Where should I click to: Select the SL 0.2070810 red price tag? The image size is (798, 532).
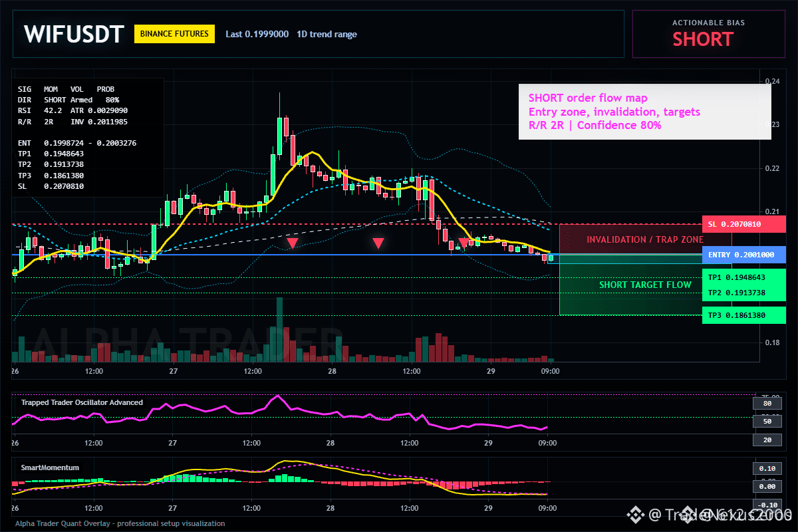pyautogui.click(x=743, y=224)
